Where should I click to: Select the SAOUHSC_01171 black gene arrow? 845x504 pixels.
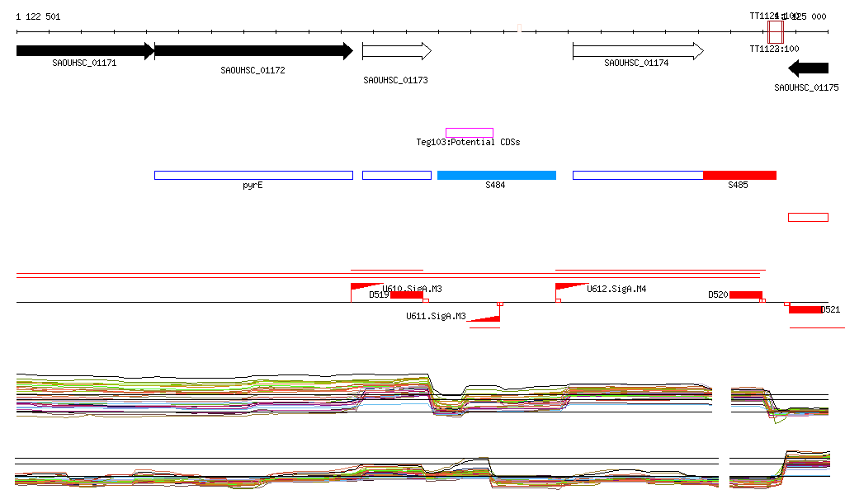point(85,51)
